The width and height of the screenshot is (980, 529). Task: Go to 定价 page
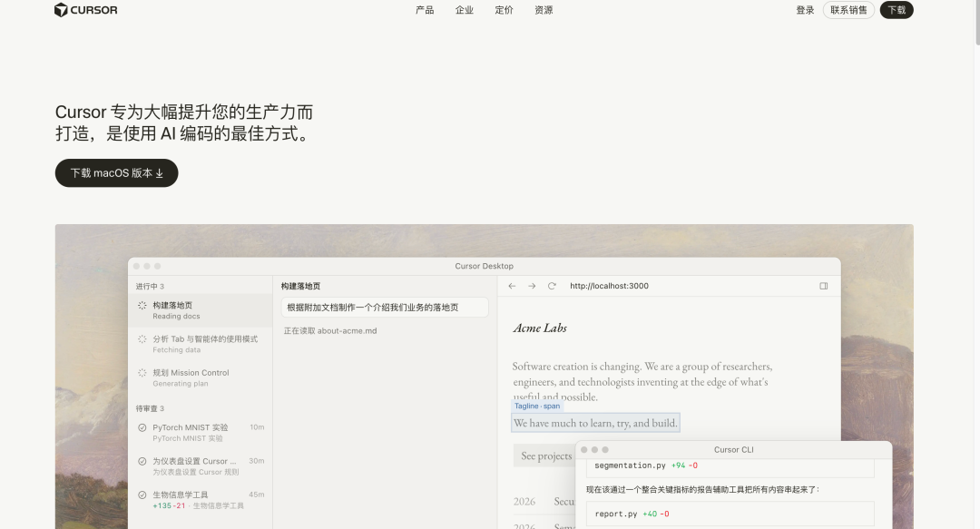(x=504, y=10)
